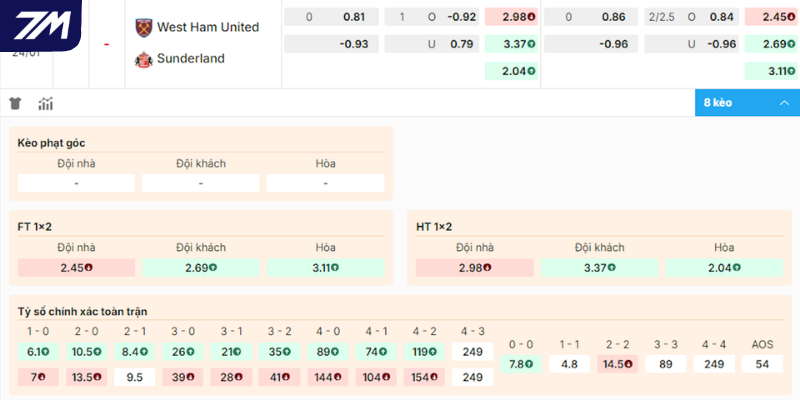This screenshot has height=400, width=800.
Task: Pick under odds 0.79 in header row
Action: [461, 44]
